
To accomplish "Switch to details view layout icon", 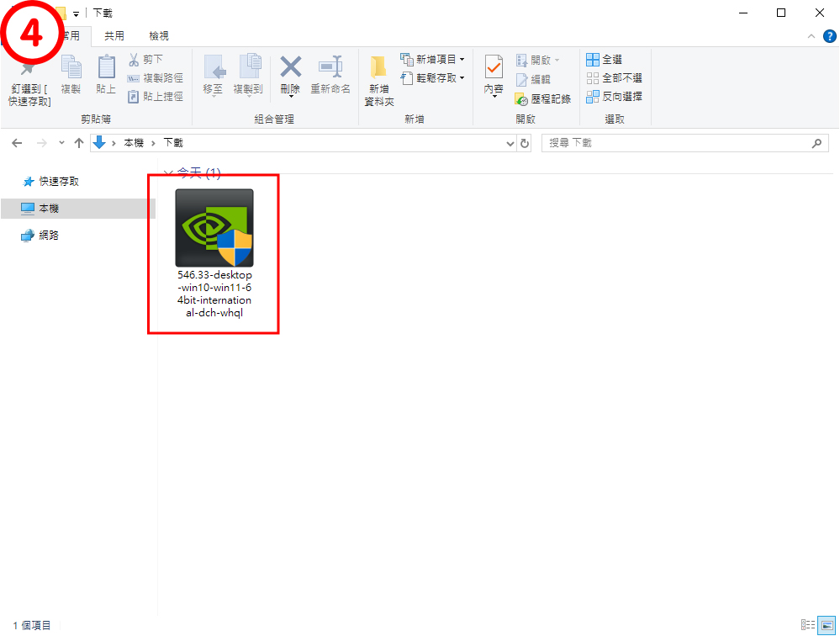I will click(x=808, y=625).
